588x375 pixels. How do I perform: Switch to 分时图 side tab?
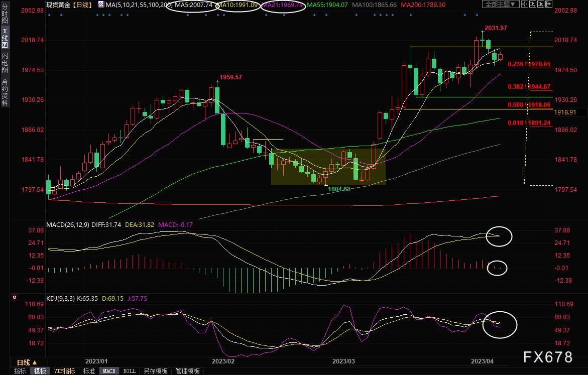pos(5,14)
